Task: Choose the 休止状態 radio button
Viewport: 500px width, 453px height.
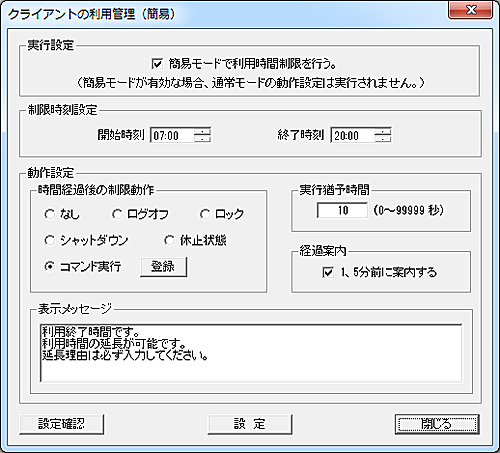Action: click(x=169, y=240)
